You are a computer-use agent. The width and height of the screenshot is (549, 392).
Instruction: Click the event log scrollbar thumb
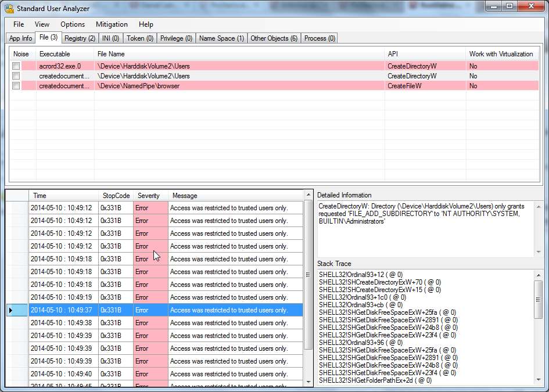point(308,275)
